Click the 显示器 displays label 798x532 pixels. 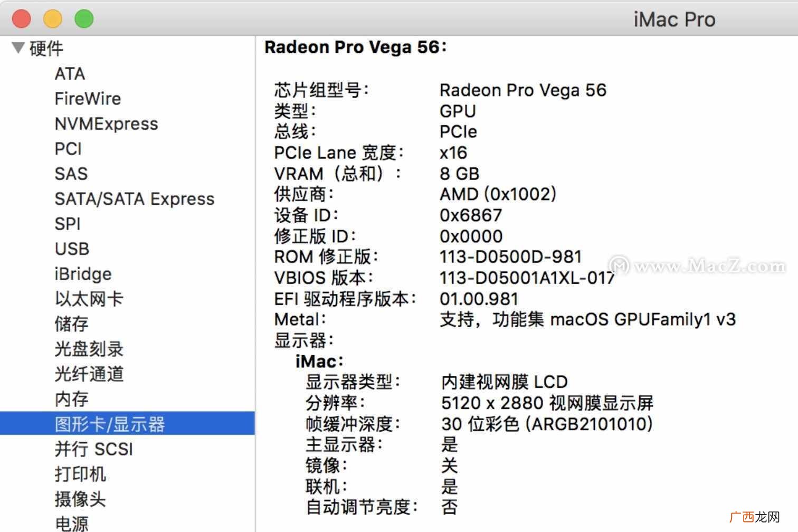(303, 340)
